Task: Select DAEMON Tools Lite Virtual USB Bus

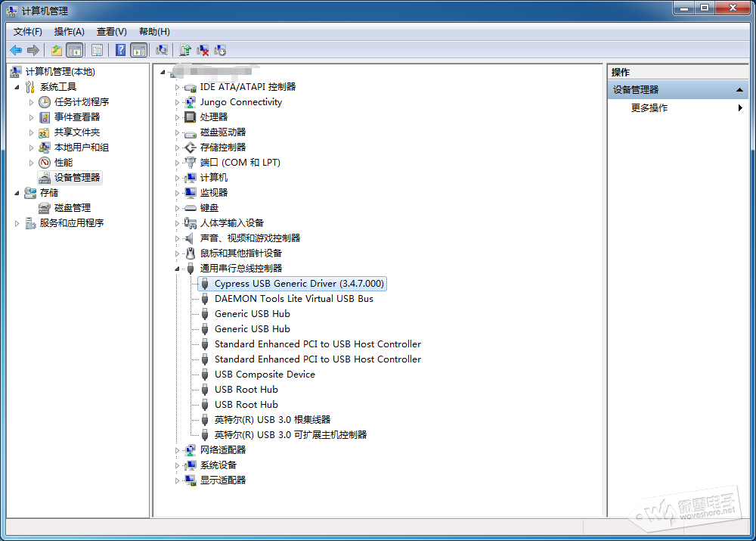Action: [x=293, y=299]
